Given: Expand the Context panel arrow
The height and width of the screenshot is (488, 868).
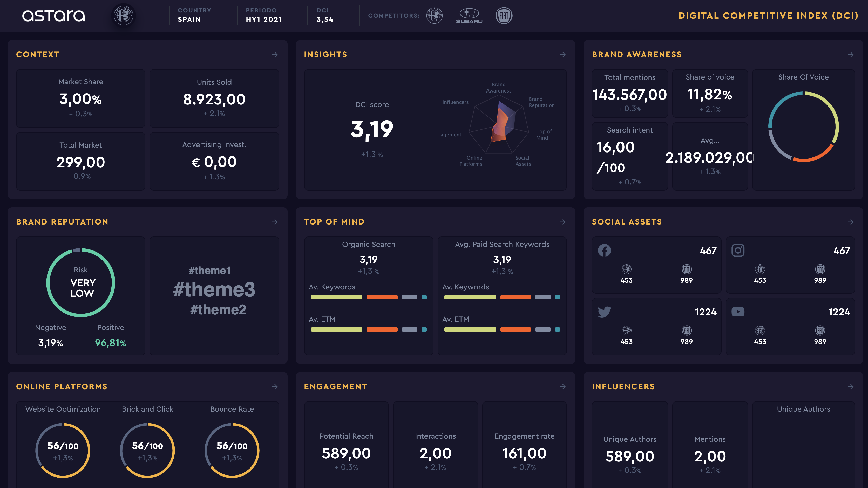Looking at the screenshot, I should click(275, 55).
